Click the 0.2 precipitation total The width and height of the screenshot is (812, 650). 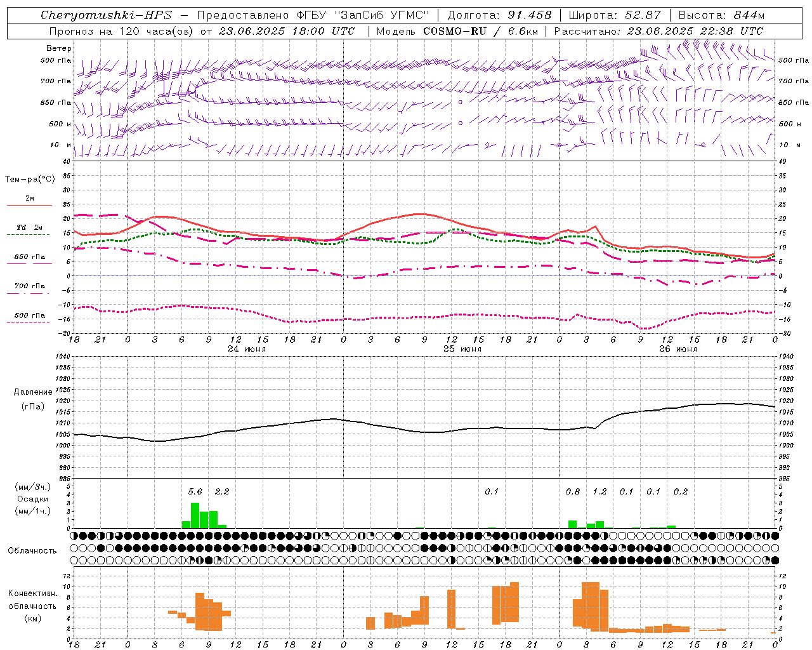pyautogui.click(x=681, y=492)
